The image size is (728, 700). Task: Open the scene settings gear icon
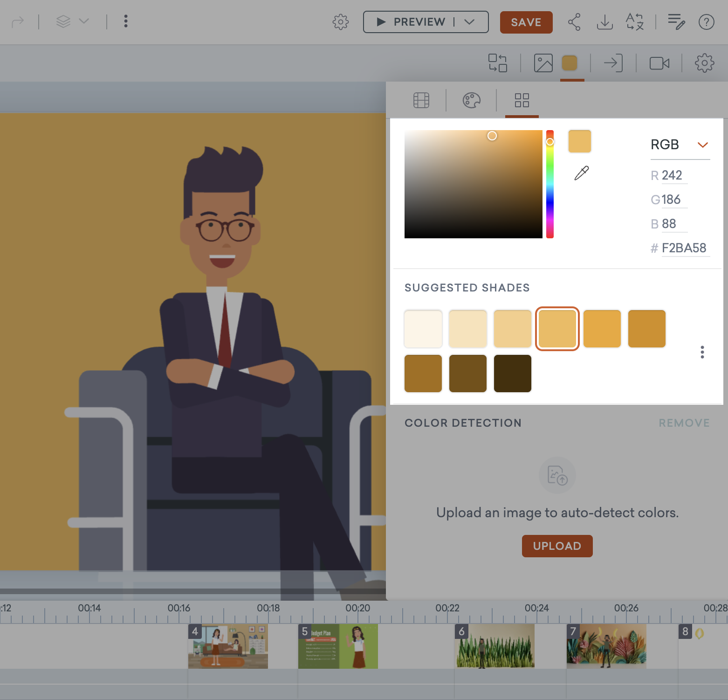(704, 63)
